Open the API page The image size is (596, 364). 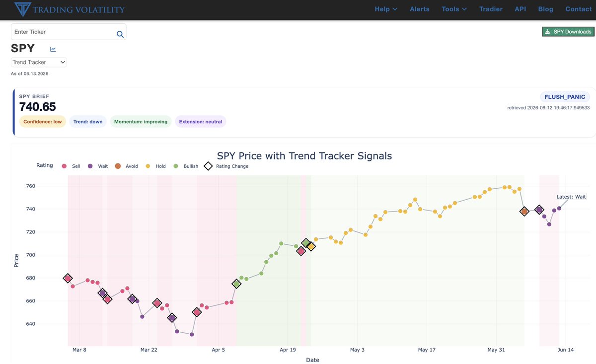520,9
